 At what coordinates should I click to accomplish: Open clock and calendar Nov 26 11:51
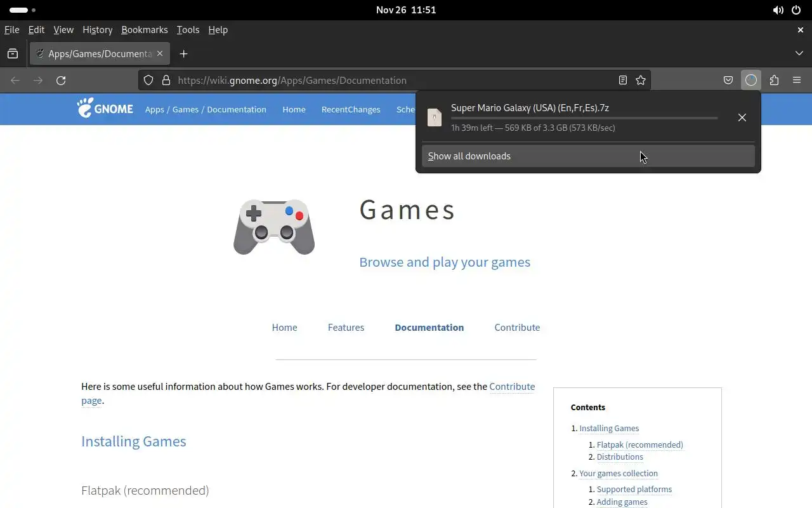click(x=406, y=10)
